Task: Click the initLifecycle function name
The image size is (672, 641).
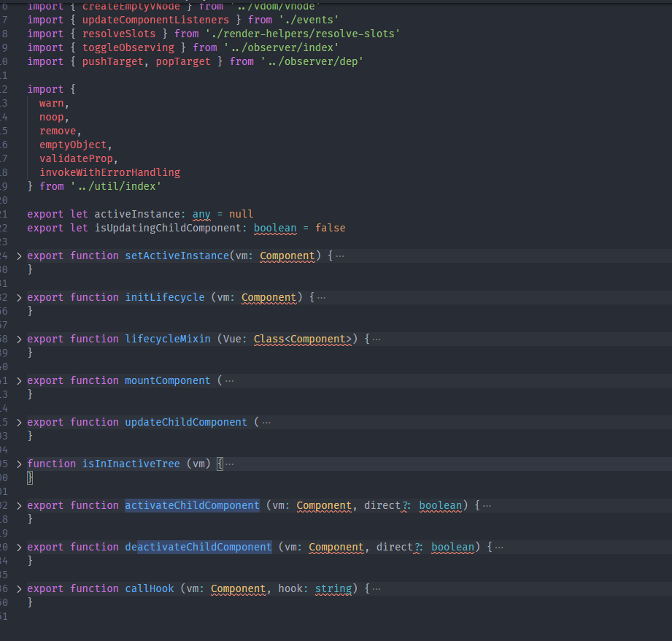Action: coord(165,298)
